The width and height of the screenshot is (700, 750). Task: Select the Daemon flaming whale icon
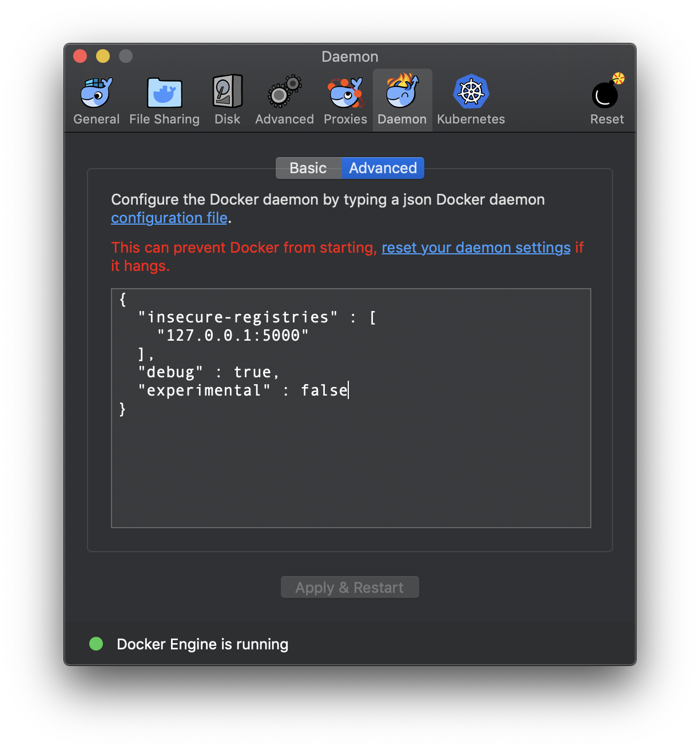402,90
